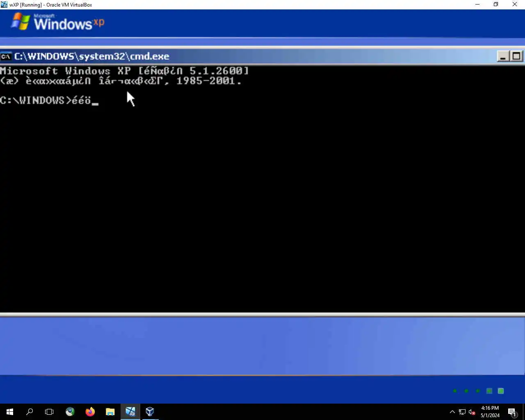
Task: Restore down the VirtualBox window
Action: coord(496,5)
